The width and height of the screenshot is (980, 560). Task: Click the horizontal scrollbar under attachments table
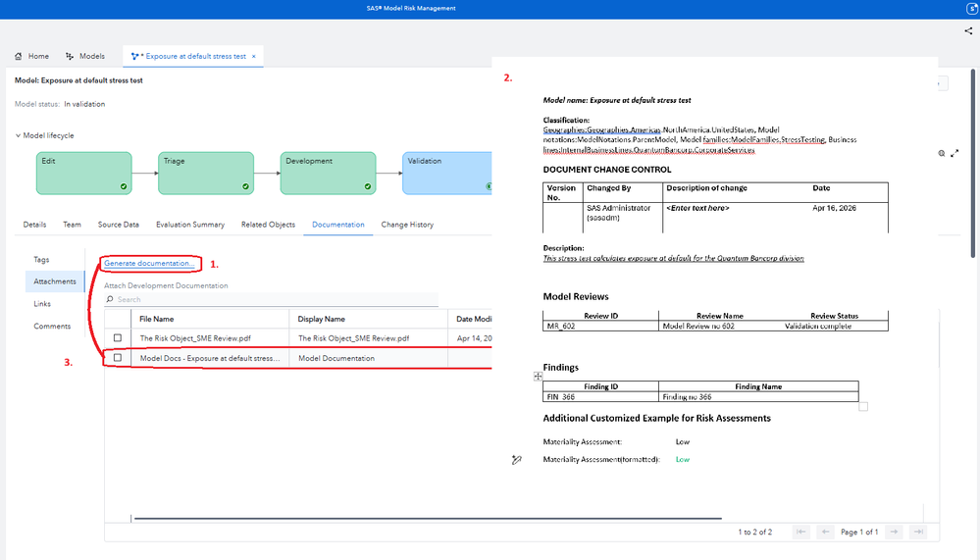click(428, 518)
